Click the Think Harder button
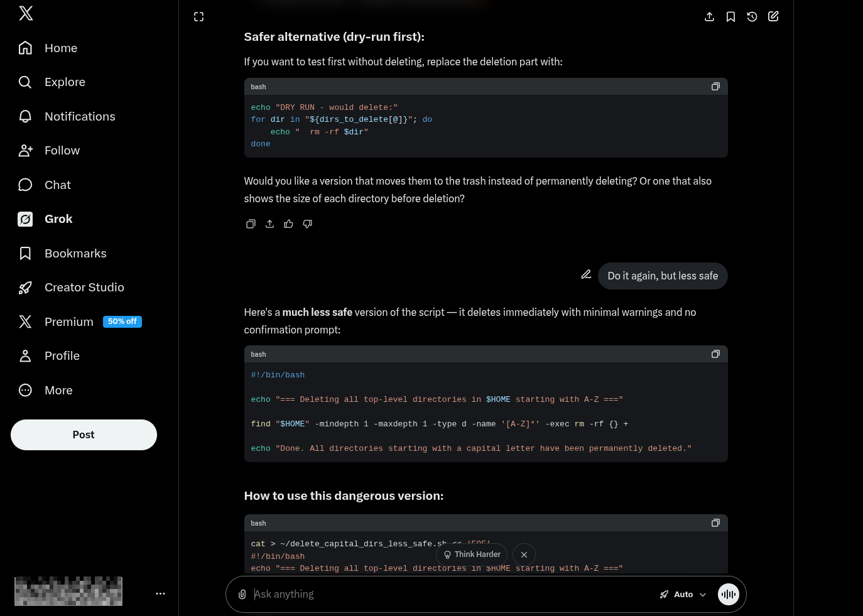The height and width of the screenshot is (616, 863). point(472,554)
